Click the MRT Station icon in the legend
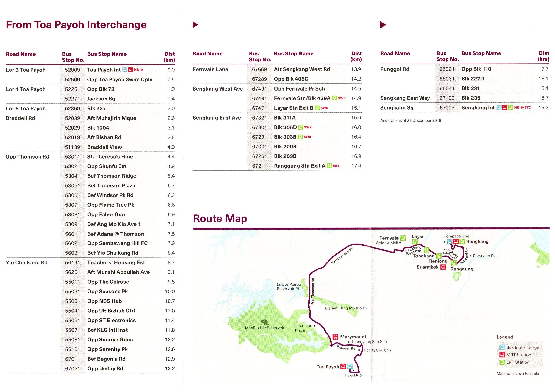Screen dimensions: 555x392 (x=502, y=355)
